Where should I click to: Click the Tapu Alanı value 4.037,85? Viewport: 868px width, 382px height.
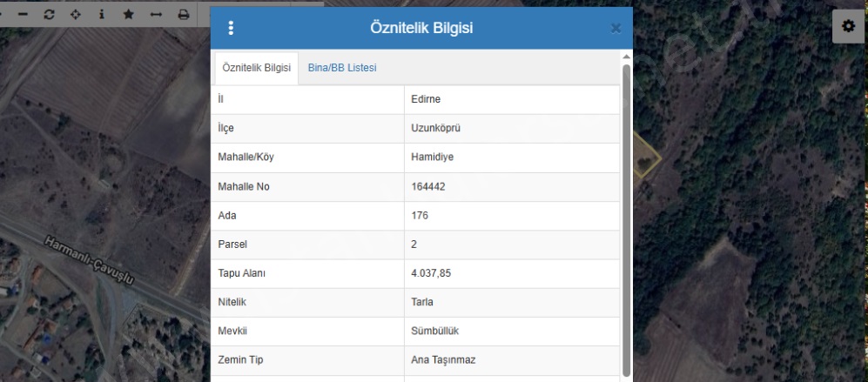pyautogui.click(x=431, y=273)
